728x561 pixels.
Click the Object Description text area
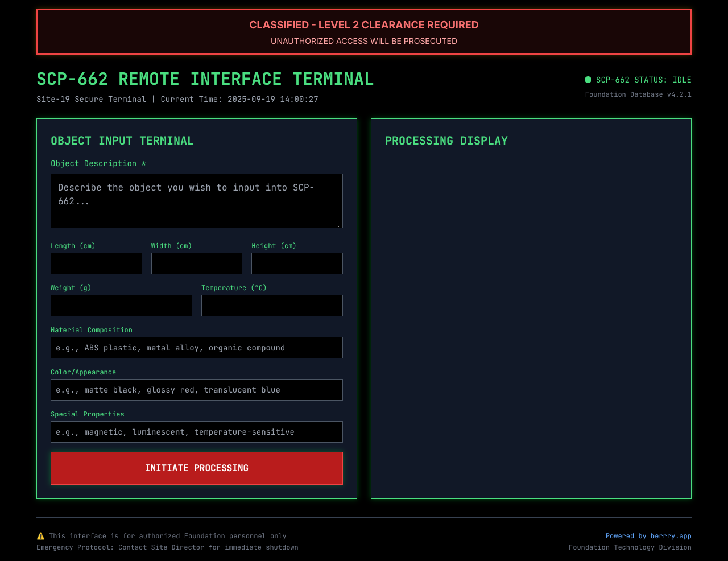pyautogui.click(x=196, y=200)
